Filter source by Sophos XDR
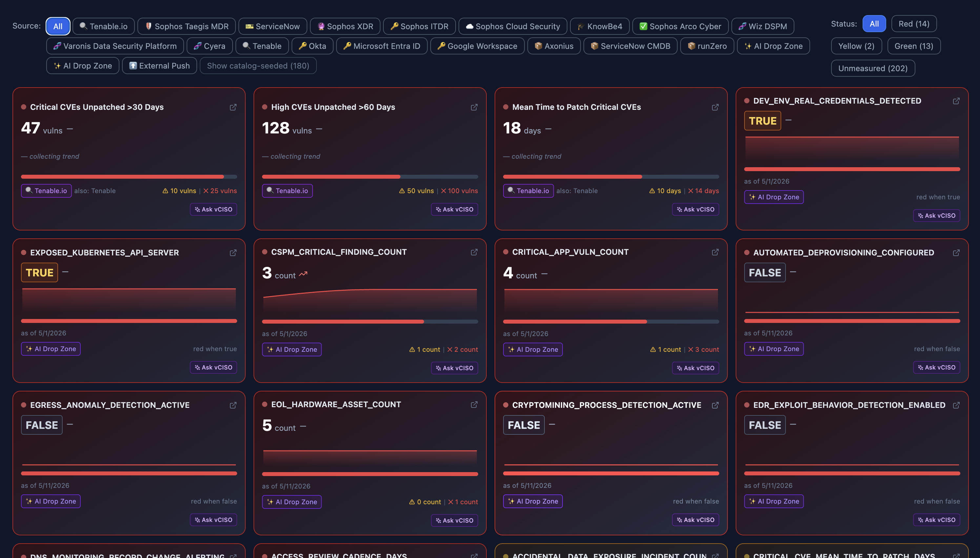Viewport: 980px width, 558px height. click(x=345, y=26)
